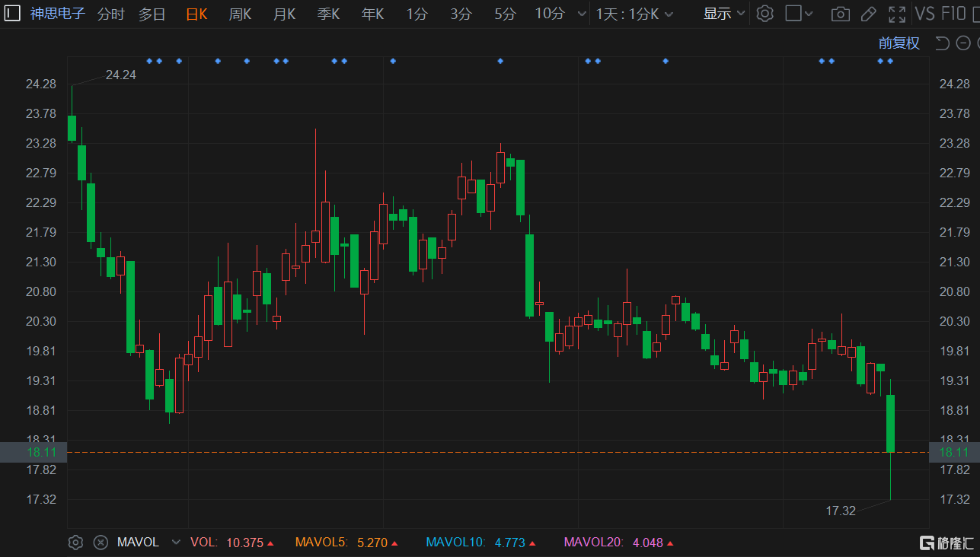This screenshot has width=980, height=557.
Task: Click the VS compare button
Action: [924, 14]
